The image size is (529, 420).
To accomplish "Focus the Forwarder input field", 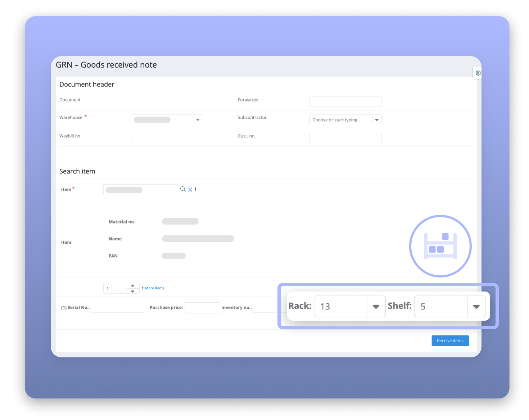I will click(345, 102).
